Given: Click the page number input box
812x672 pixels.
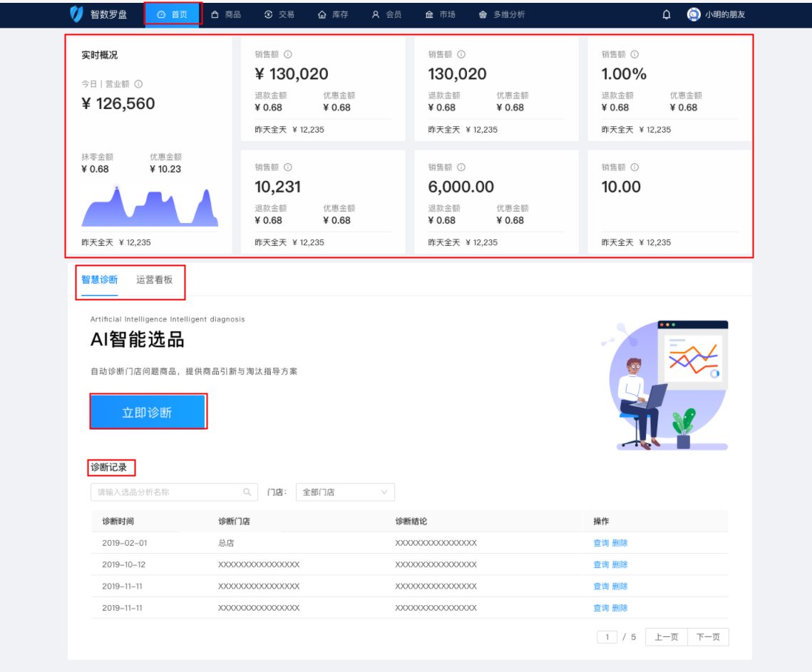Looking at the screenshot, I should click(607, 636).
